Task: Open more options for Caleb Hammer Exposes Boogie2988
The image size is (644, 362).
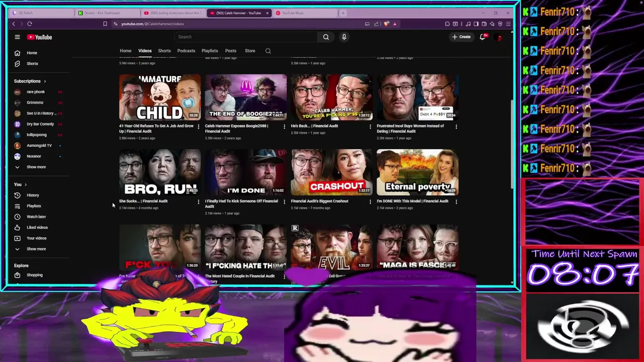Action: click(284, 127)
